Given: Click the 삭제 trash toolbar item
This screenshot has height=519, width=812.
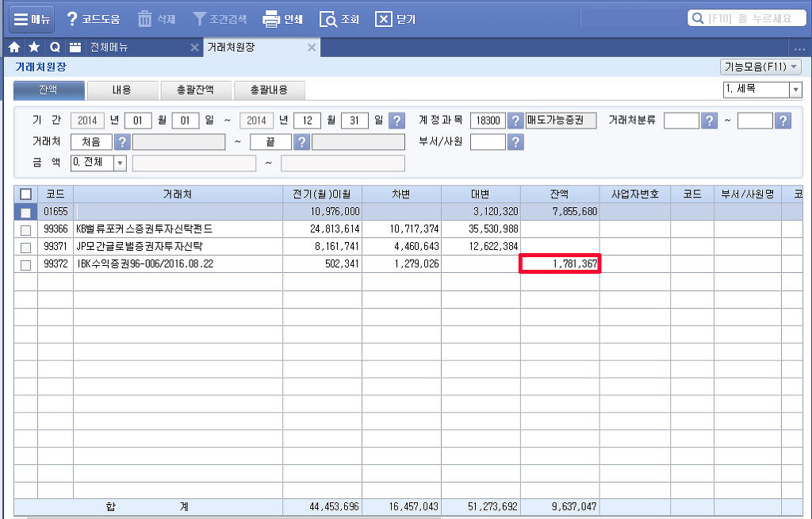Looking at the screenshot, I should 156,19.
